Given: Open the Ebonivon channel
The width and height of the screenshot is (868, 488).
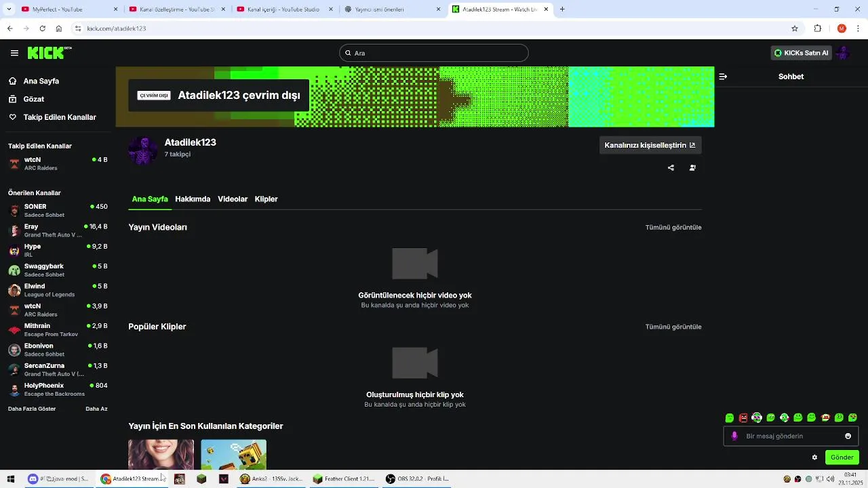Looking at the screenshot, I should [58, 350].
